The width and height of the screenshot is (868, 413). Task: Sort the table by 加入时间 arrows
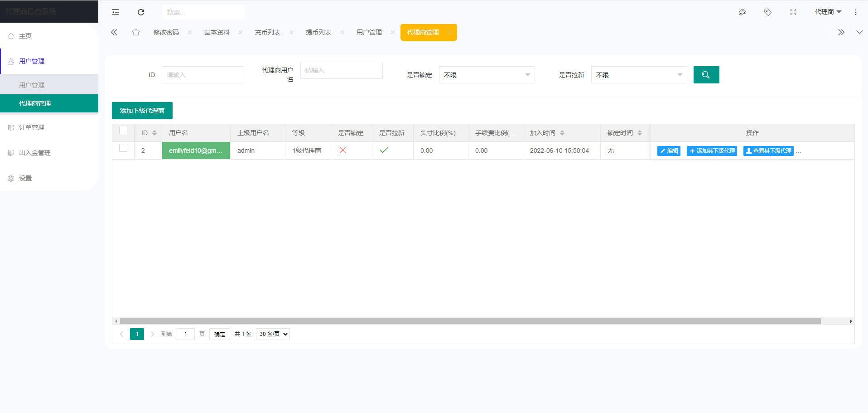point(562,132)
